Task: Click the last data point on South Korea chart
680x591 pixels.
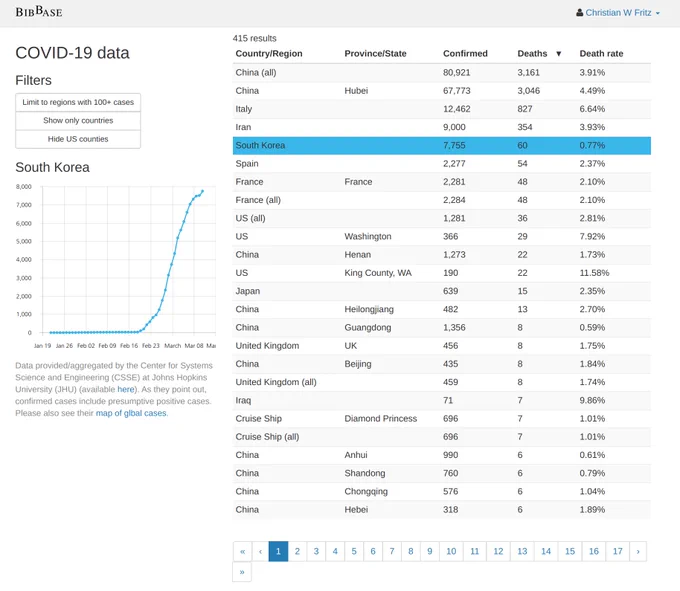Action: click(x=203, y=191)
